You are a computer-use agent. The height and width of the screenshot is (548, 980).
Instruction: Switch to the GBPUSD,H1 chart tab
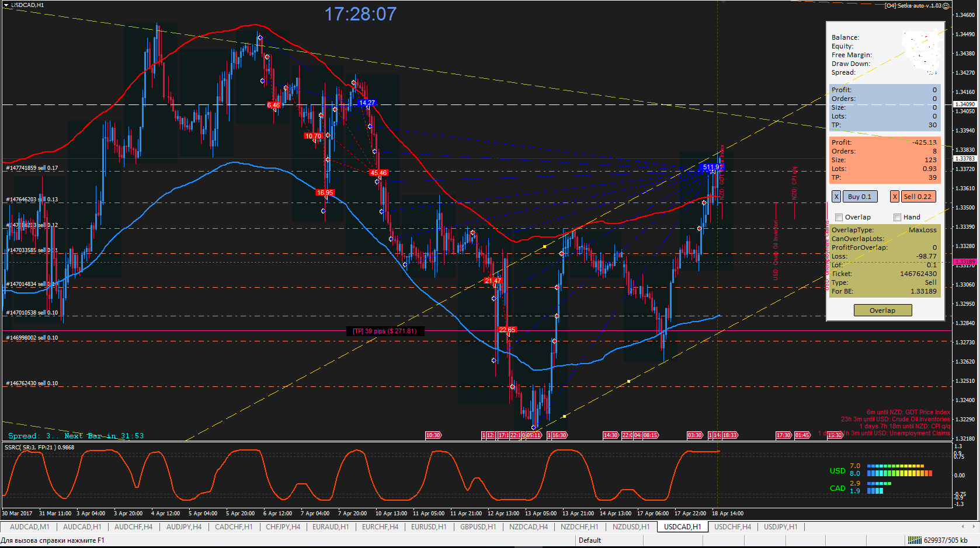(x=478, y=527)
